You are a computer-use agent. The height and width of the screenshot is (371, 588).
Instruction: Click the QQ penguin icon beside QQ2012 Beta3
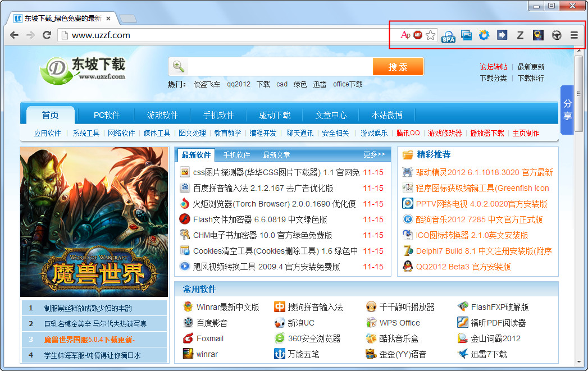pos(408,267)
